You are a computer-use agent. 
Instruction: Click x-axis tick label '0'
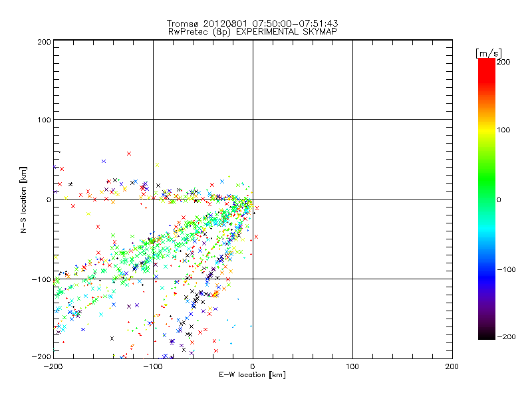click(253, 366)
